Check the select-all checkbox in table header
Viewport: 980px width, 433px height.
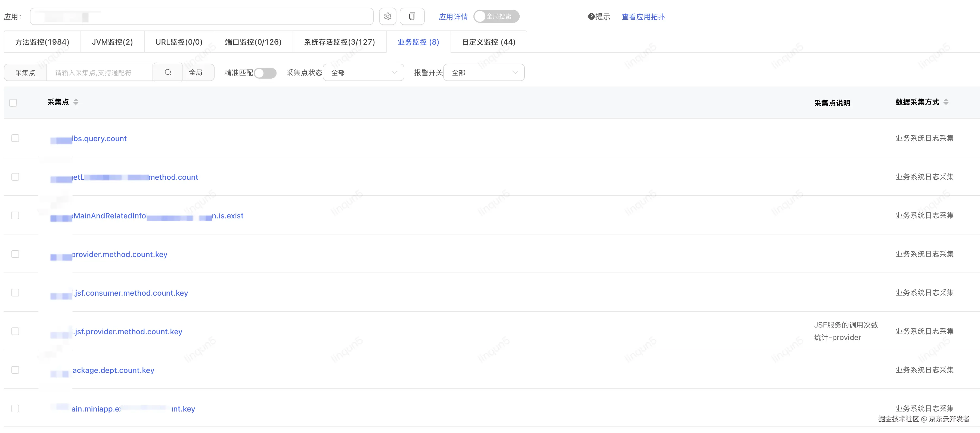click(13, 103)
